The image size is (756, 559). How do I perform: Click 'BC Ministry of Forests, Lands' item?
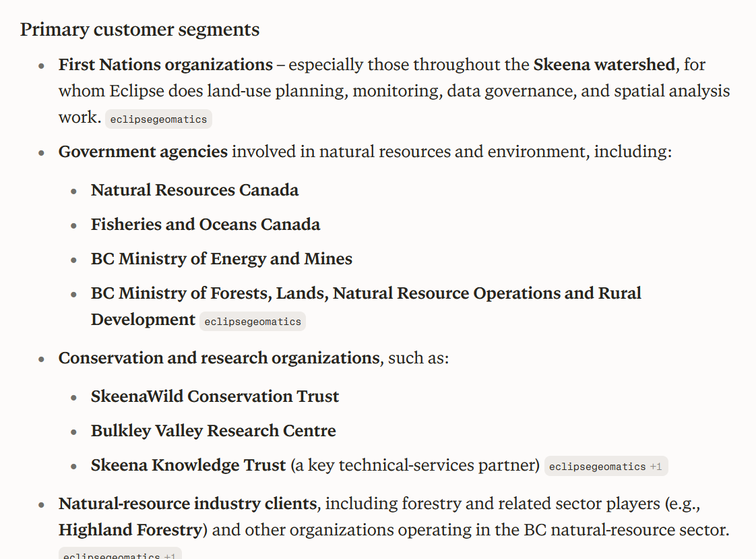point(366,306)
